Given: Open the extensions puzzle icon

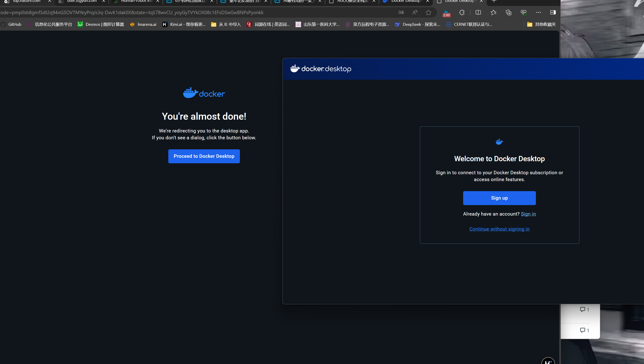Looking at the screenshot, I should (462, 12).
